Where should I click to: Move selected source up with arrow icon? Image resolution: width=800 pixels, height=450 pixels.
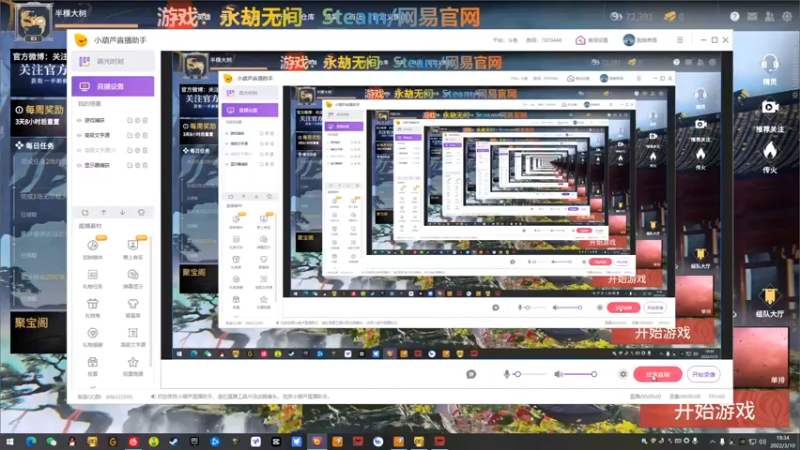tap(104, 212)
